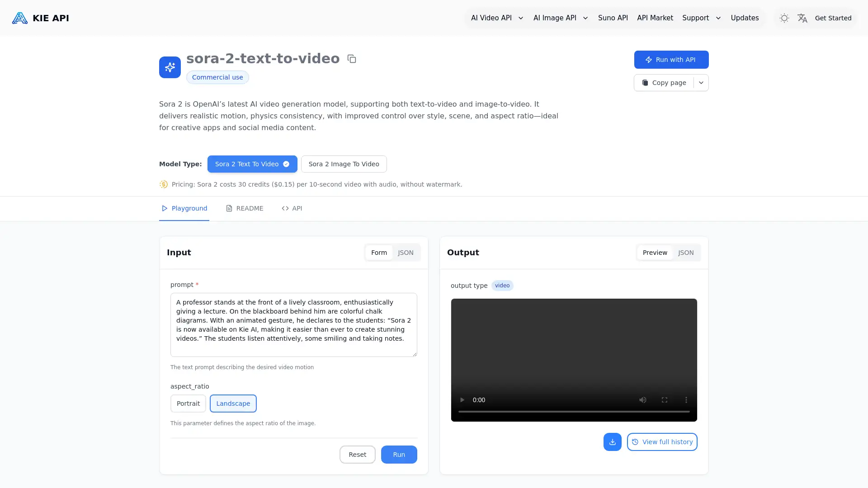Select Landscape aspect ratio
The width and height of the screenshot is (868, 488).
pyautogui.click(x=233, y=404)
